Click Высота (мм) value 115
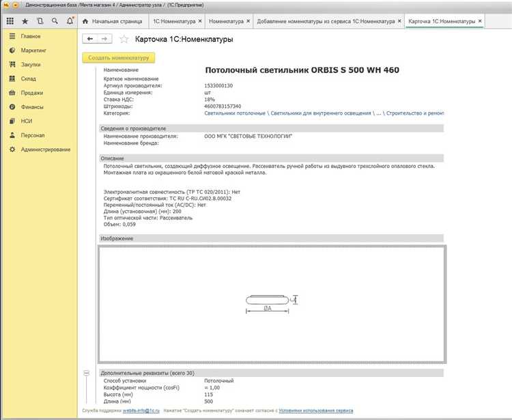 click(208, 395)
